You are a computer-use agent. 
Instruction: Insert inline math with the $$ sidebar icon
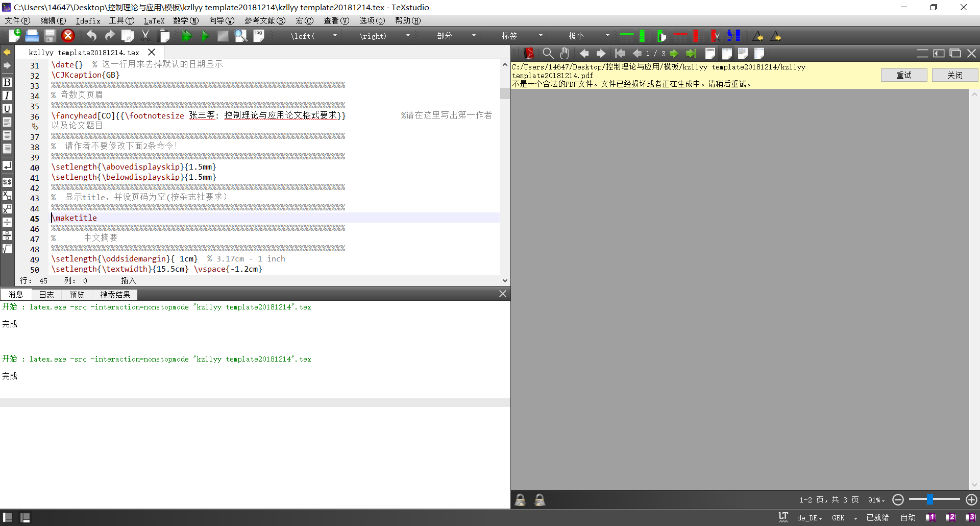7,182
